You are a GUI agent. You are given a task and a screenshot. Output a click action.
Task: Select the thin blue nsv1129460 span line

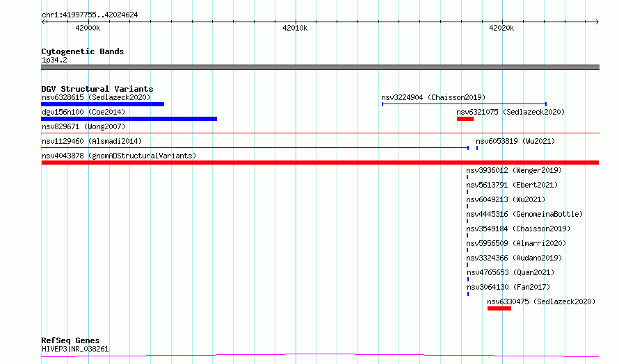coord(255,148)
